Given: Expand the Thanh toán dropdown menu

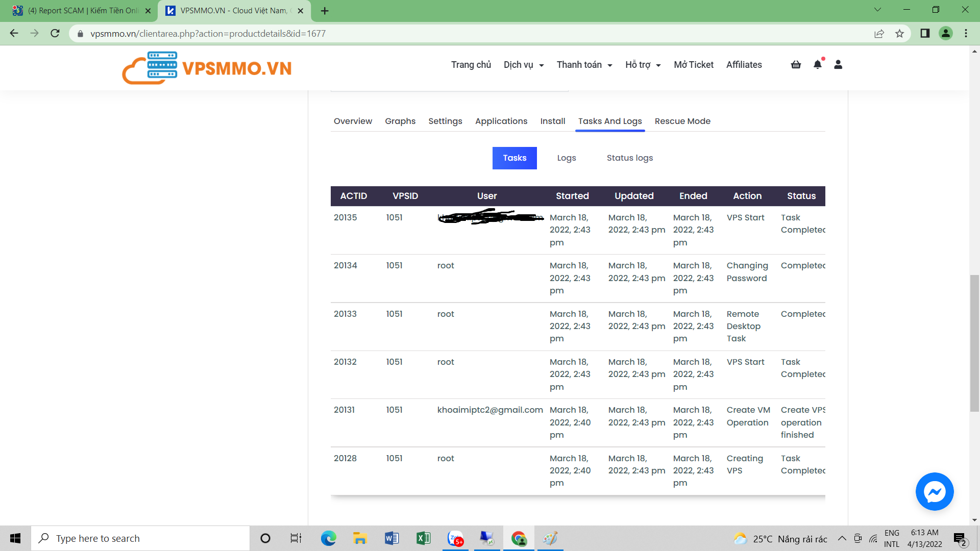Looking at the screenshot, I should point(584,65).
